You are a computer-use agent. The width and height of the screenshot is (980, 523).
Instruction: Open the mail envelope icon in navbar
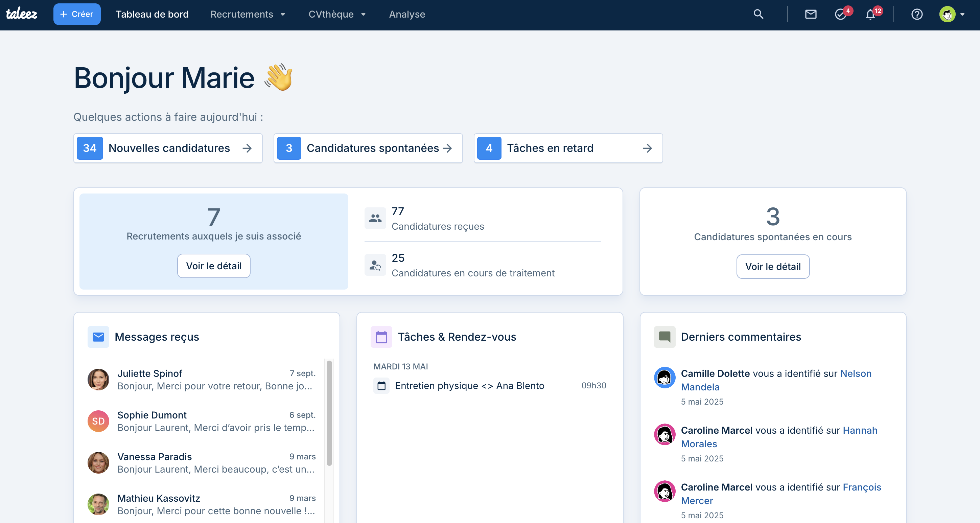point(810,15)
